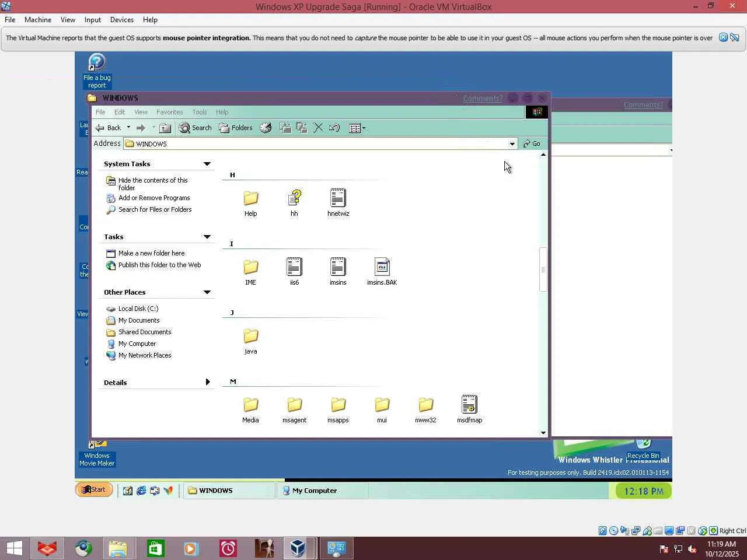Click the Move To toolbar icon
The image size is (747, 560).
285,128
